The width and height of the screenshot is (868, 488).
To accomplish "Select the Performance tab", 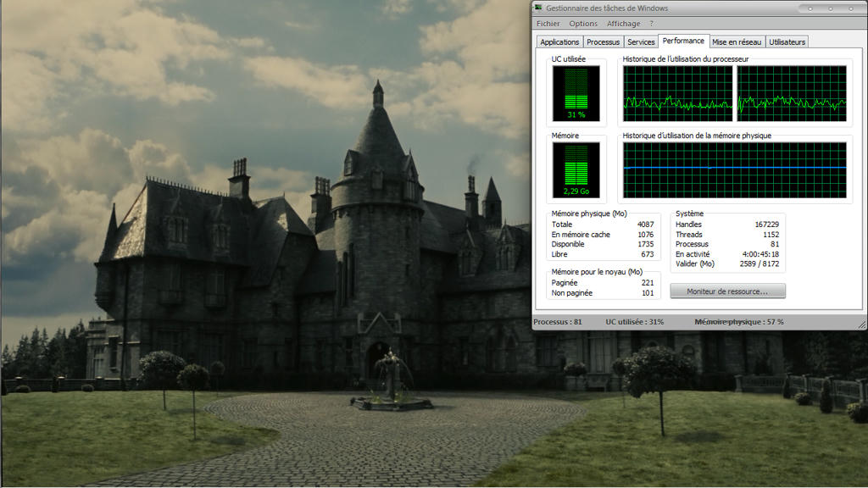I will coord(683,41).
